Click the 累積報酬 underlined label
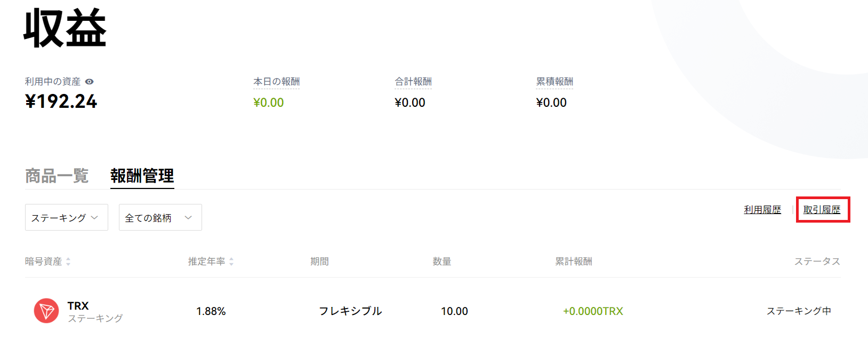The height and width of the screenshot is (347, 868). click(x=554, y=82)
